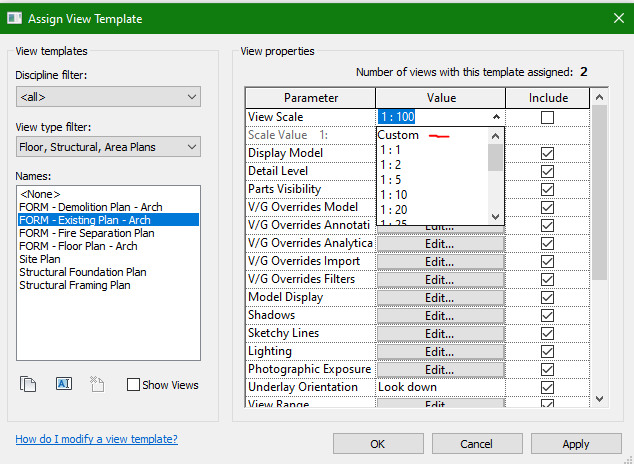Uncheck Include for Display Model
Viewport: 634px width, 464px height.
[x=547, y=154]
